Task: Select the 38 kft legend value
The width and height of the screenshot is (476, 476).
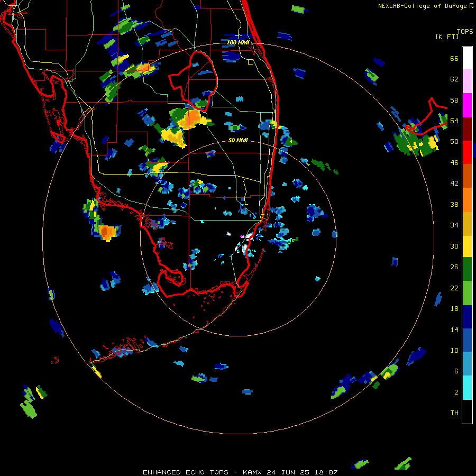Action: pos(454,204)
